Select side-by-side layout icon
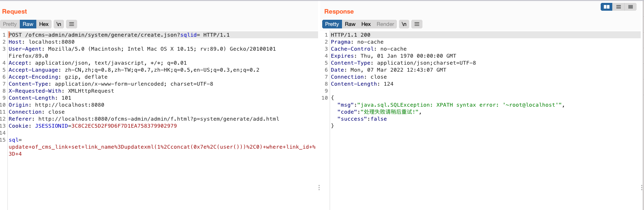 606,7
